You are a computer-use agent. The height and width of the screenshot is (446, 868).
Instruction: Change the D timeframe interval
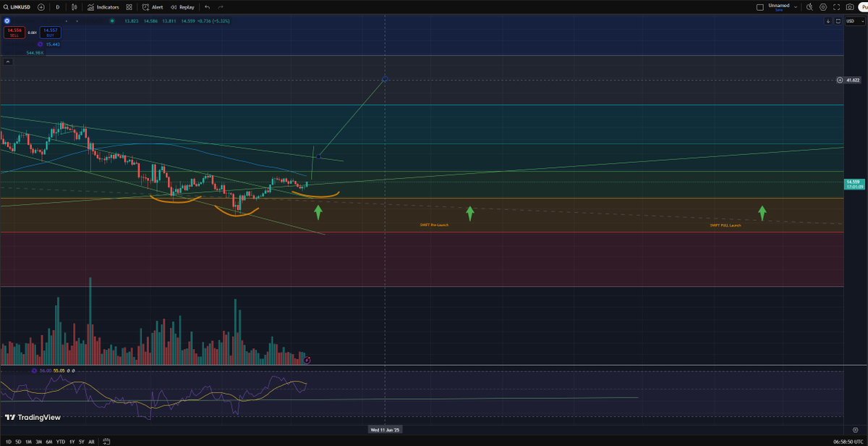pyautogui.click(x=58, y=7)
